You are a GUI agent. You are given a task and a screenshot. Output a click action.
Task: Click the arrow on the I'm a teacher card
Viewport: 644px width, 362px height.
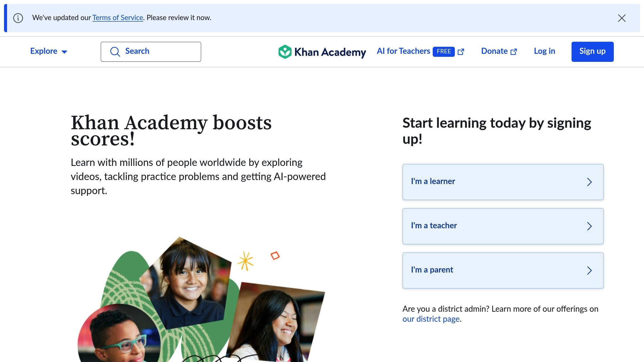pyautogui.click(x=590, y=226)
